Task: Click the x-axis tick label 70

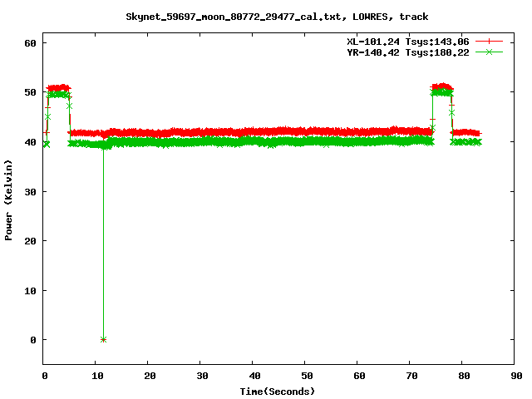Action: (x=411, y=376)
